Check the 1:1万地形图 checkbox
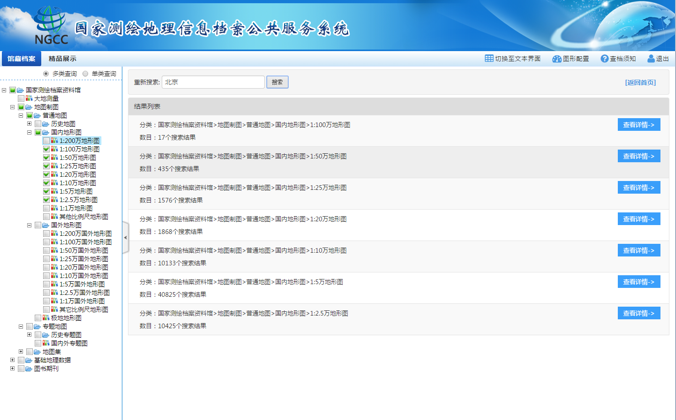This screenshot has height=420, width=676. [46, 208]
